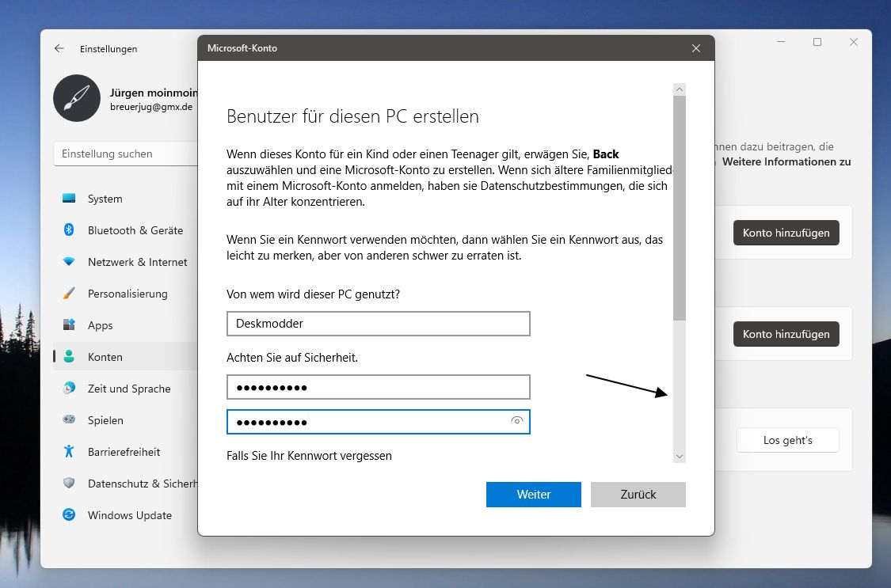Click the Zurück button
This screenshot has height=588, width=891.
(638, 495)
